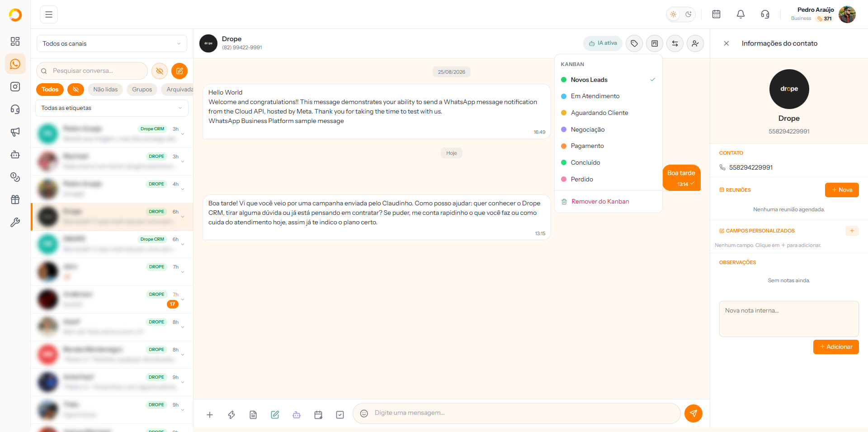Expand the Todos os canais dropdown
The height and width of the screenshot is (432, 868).
coord(112,43)
